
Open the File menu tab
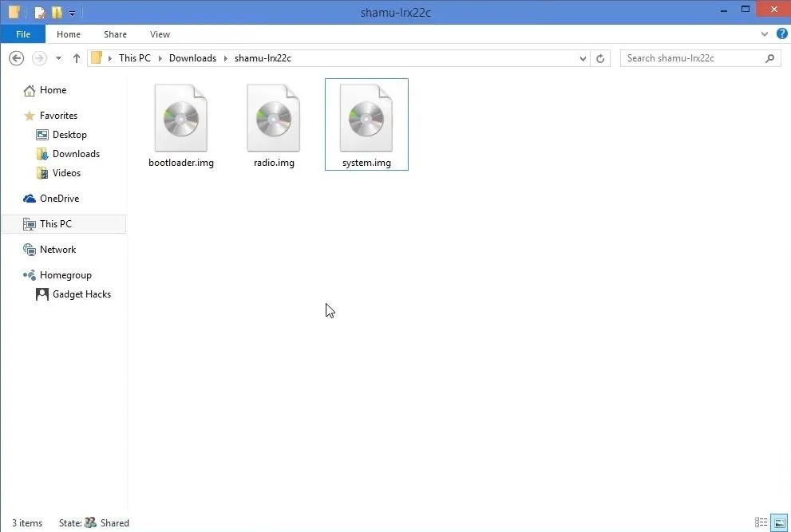point(23,34)
